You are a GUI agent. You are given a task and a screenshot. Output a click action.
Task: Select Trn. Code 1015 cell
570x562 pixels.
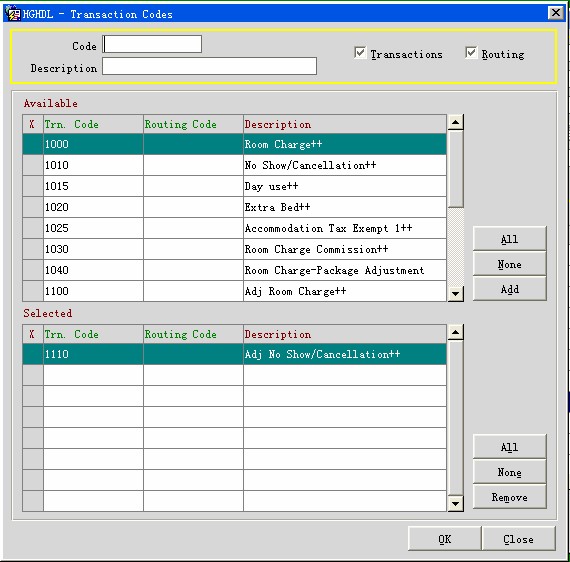[93, 186]
